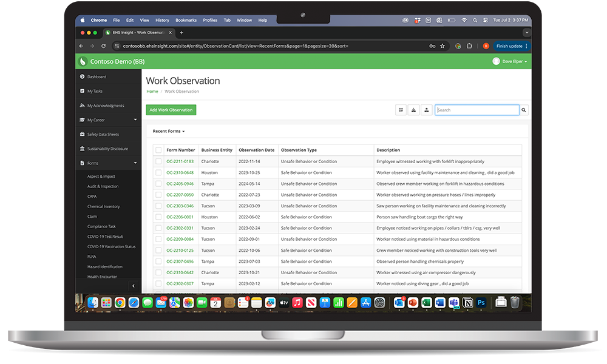The height and width of the screenshot is (364, 607).
Task: Open Apple Music from the dock
Action: 297,303
